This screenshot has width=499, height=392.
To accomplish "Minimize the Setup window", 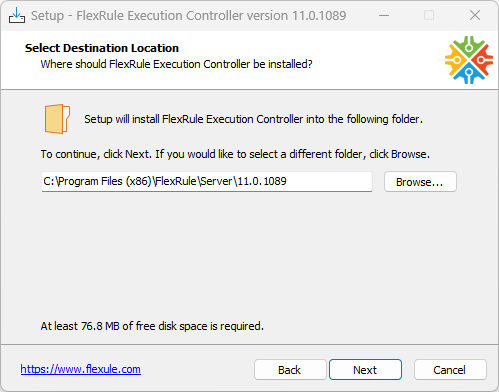I will pyautogui.click(x=384, y=15).
